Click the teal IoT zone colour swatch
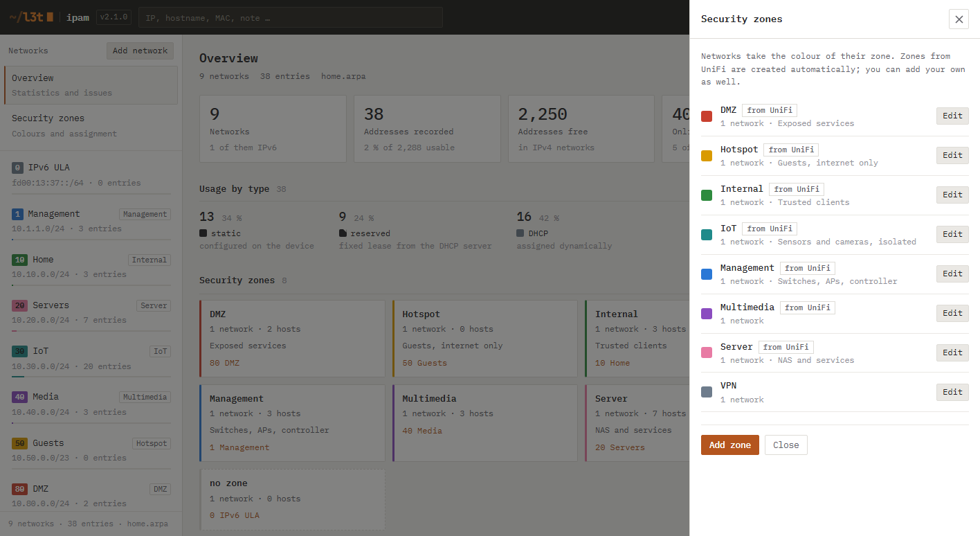Screen dimensions: 980x536 [x=707, y=235]
